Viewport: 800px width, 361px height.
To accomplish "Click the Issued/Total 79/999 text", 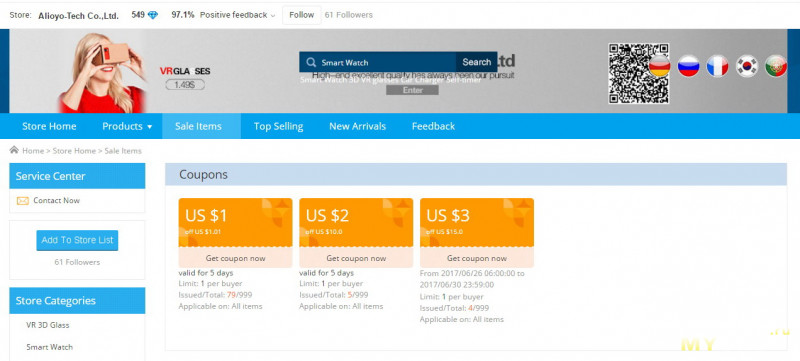I will coord(215,295).
